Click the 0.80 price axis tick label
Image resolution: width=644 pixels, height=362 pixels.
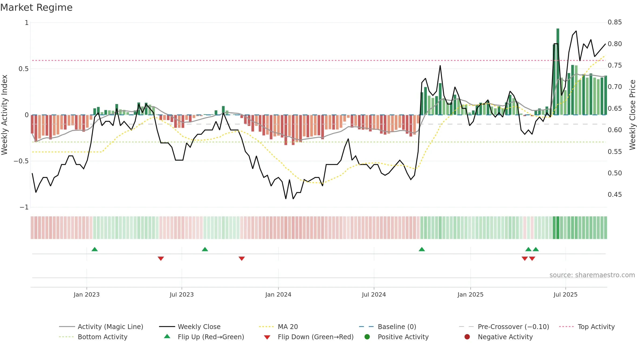click(x=615, y=44)
